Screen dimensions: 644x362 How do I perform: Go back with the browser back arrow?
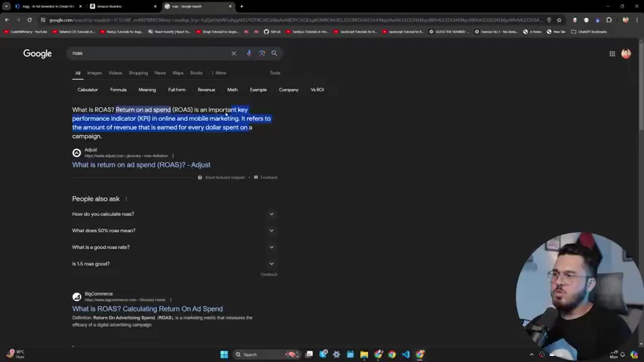[7, 20]
